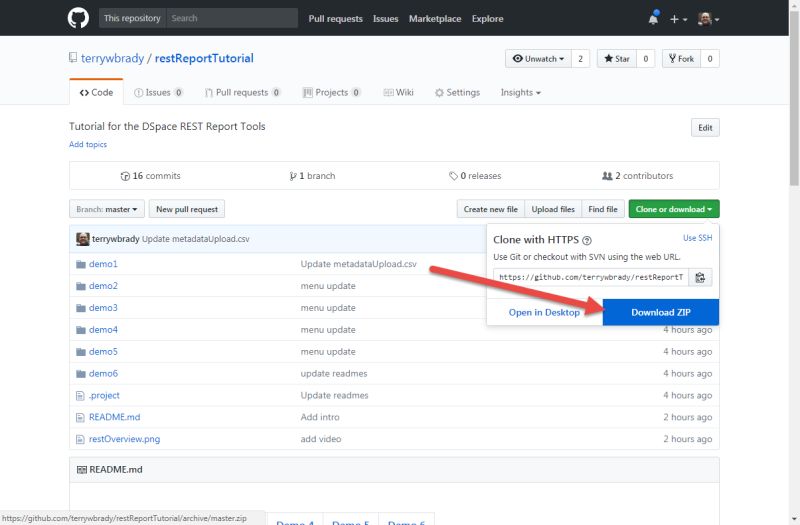Open the restOverview.png file link
The height and width of the screenshot is (525, 800).
124,439
